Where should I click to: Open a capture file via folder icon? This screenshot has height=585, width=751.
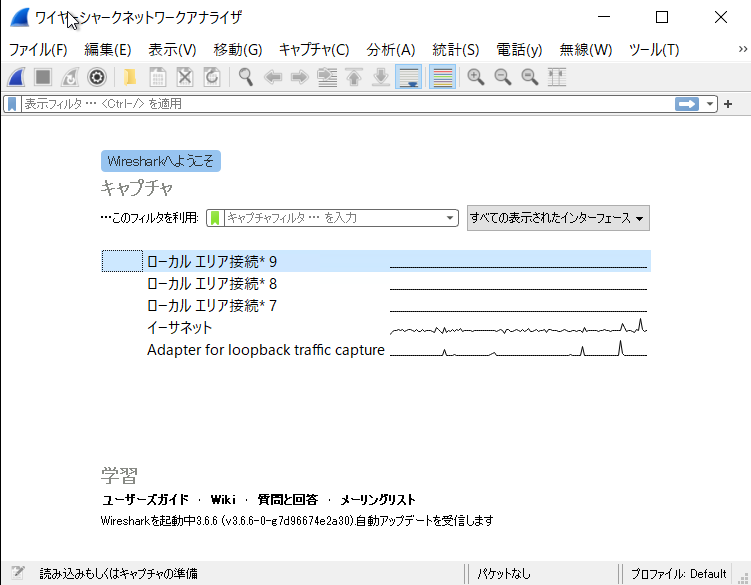coord(130,77)
